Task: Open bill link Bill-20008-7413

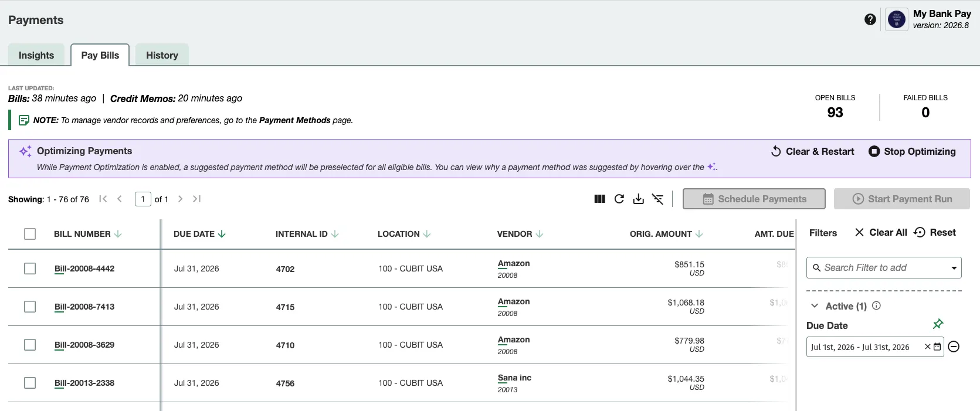Action: (x=84, y=307)
